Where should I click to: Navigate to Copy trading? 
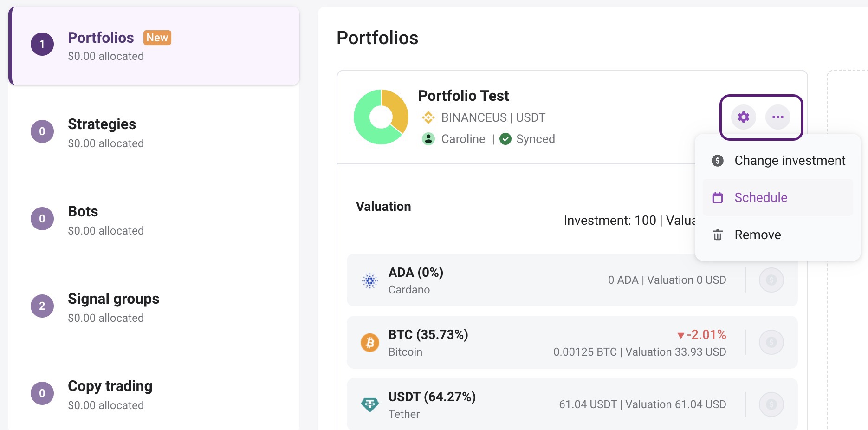click(x=110, y=386)
